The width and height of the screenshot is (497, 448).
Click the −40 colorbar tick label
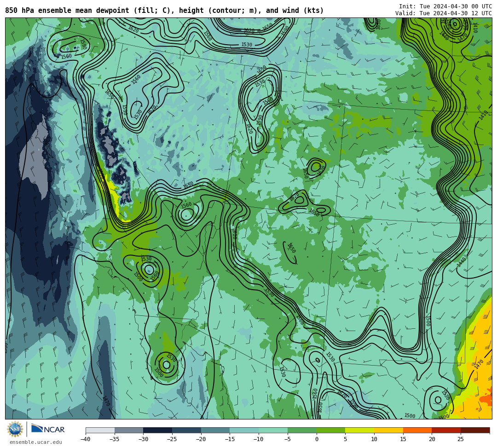[86, 439]
